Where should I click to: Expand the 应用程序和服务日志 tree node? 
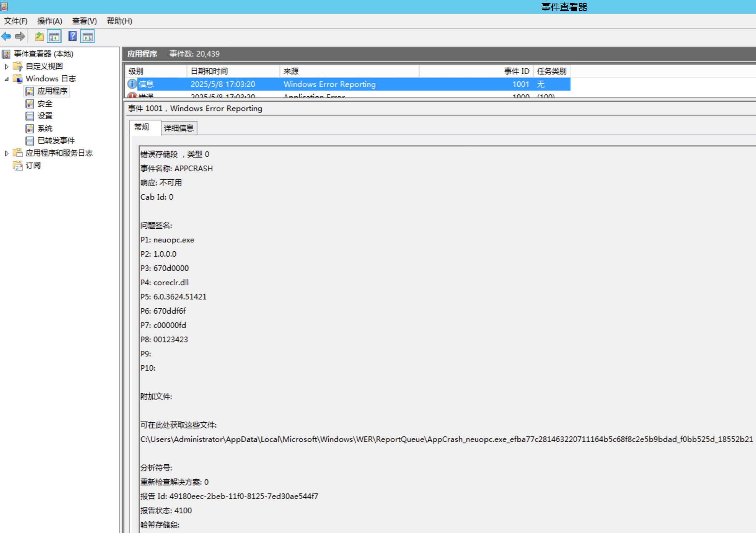click(x=6, y=153)
